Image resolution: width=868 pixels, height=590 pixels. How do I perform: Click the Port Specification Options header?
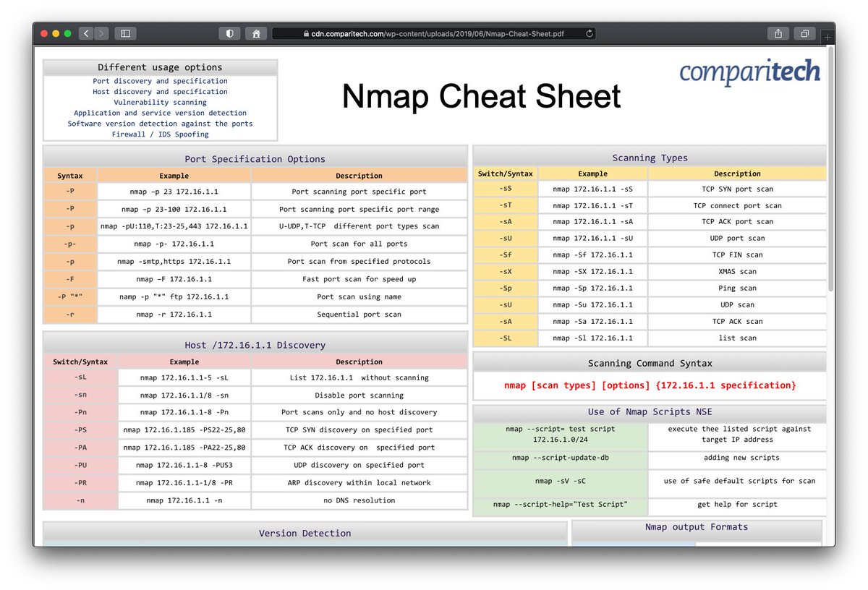255,159
